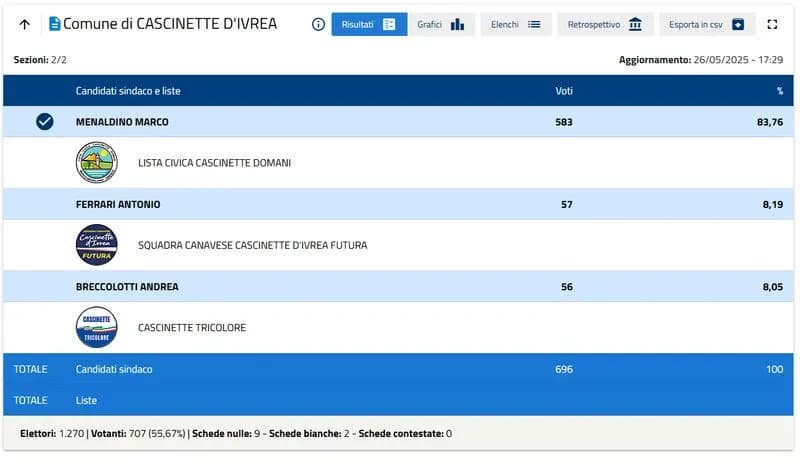The image size is (800, 467).
Task: Select the Ferrari Antonio candidate row
Action: (118, 204)
